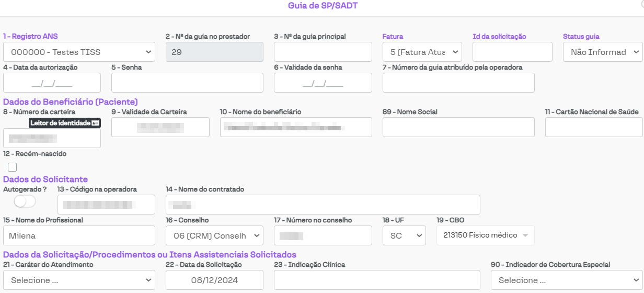This screenshot has height=293, width=644.
Task: Click the Nome do Profissional field
Action: coord(79,236)
